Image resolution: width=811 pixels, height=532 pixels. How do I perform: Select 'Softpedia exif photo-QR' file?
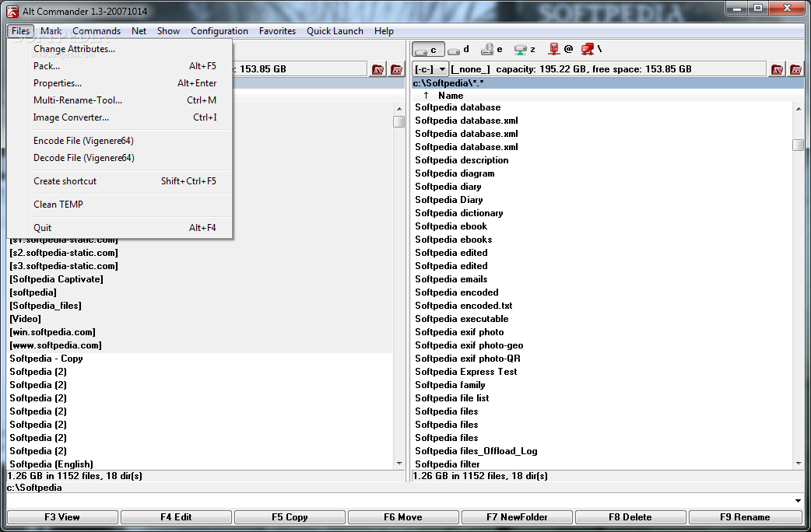[468, 359]
